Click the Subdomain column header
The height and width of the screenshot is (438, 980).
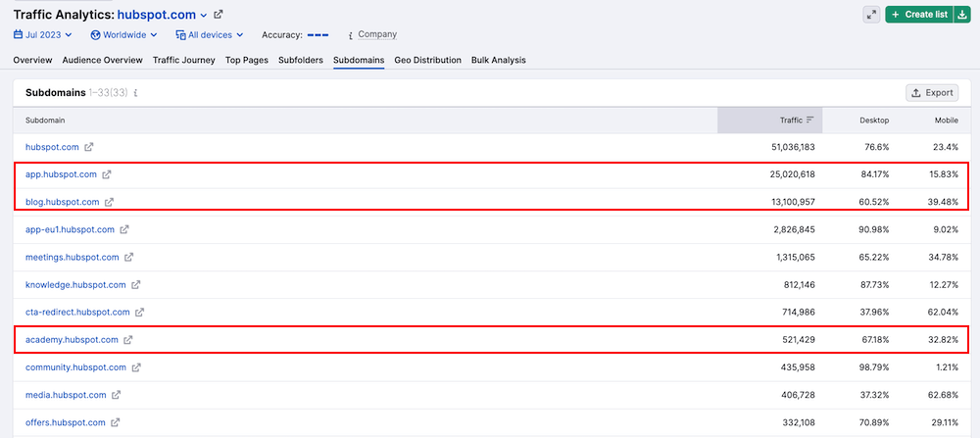coord(45,120)
